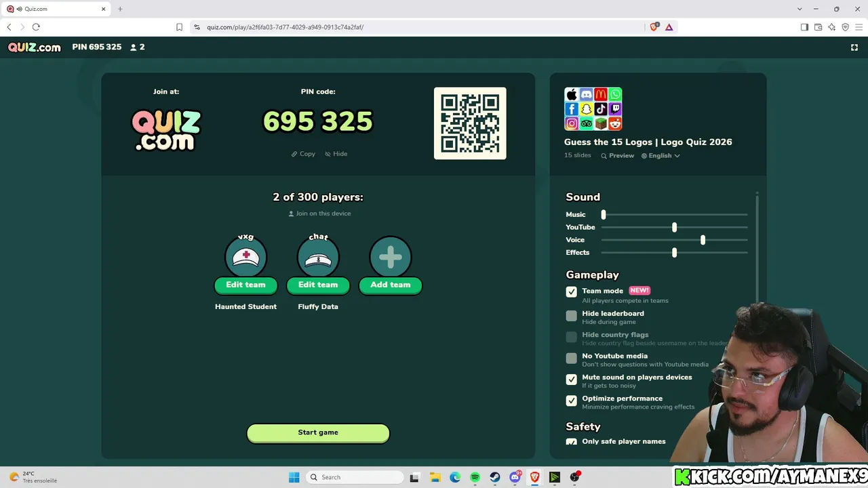Open the Logo Quiz thumbnail image

(593, 109)
